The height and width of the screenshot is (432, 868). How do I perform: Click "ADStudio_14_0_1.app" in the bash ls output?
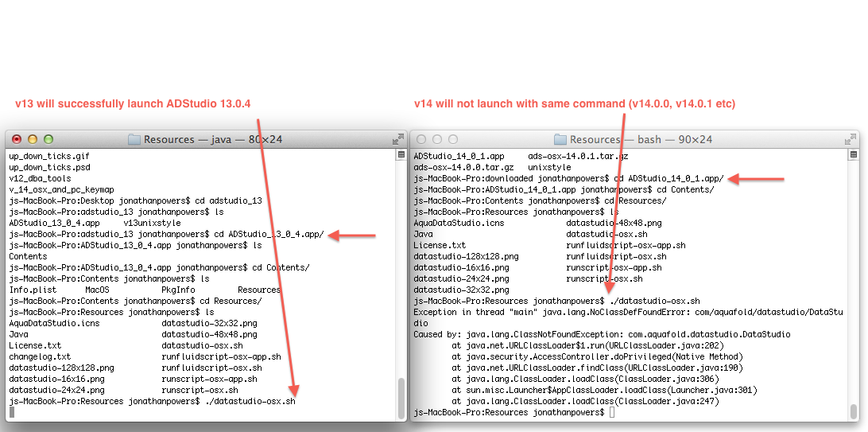click(x=459, y=156)
